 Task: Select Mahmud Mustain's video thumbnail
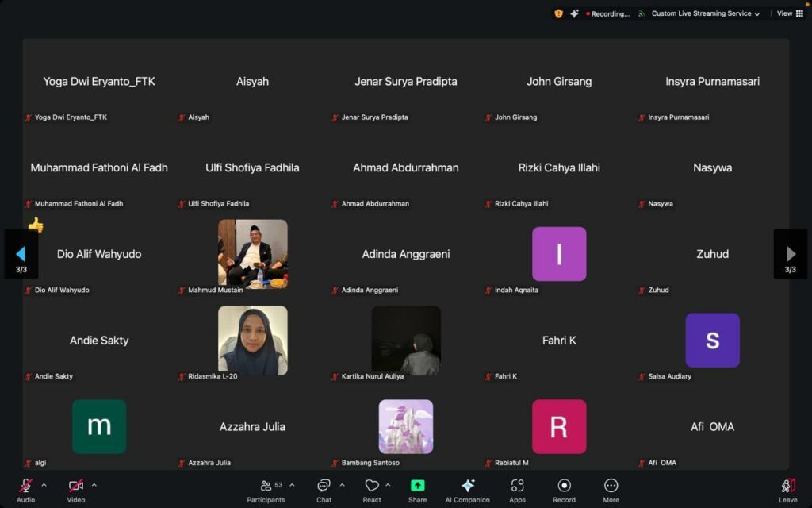(x=253, y=253)
